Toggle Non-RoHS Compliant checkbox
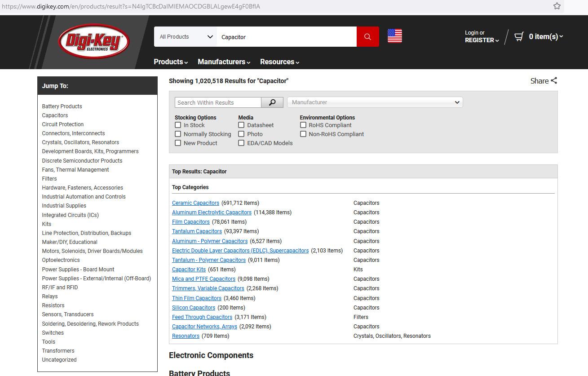The image size is (588, 376). [303, 134]
